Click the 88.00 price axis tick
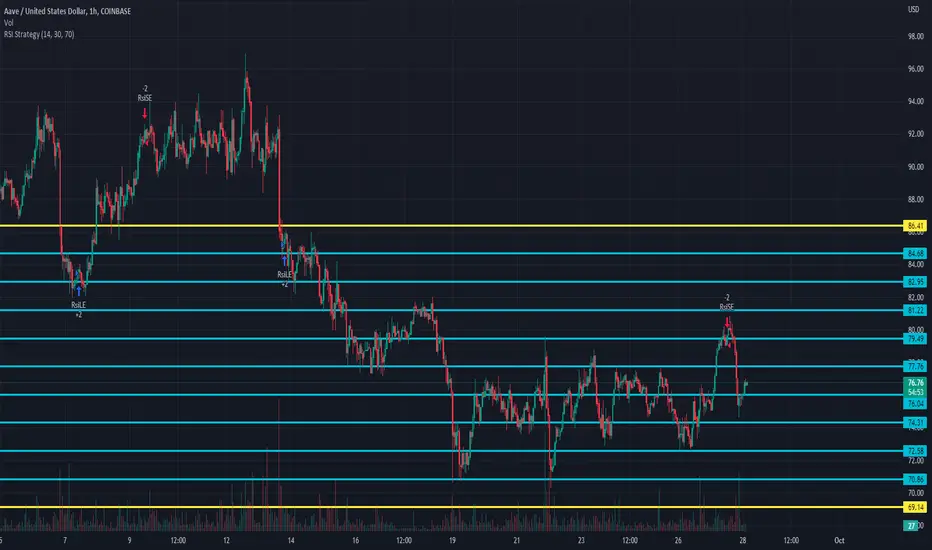932x550 pixels. click(x=915, y=199)
